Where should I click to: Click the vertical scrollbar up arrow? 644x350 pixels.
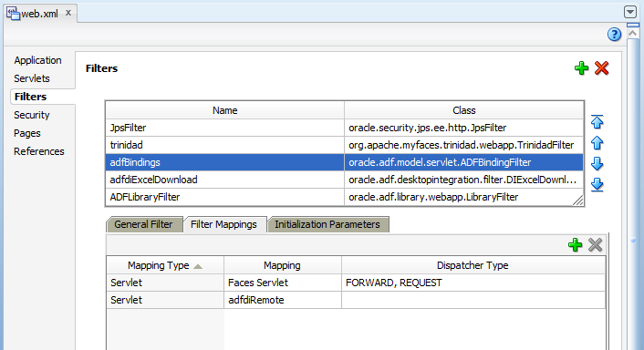(x=633, y=33)
